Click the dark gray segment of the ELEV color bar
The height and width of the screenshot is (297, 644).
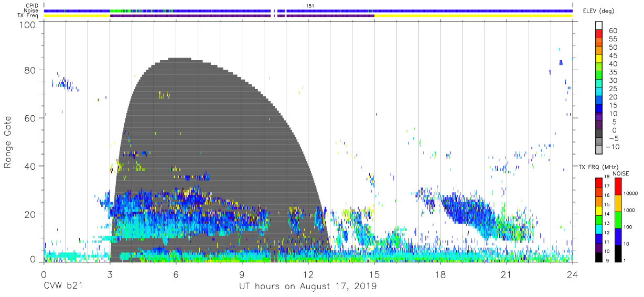point(599,134)
